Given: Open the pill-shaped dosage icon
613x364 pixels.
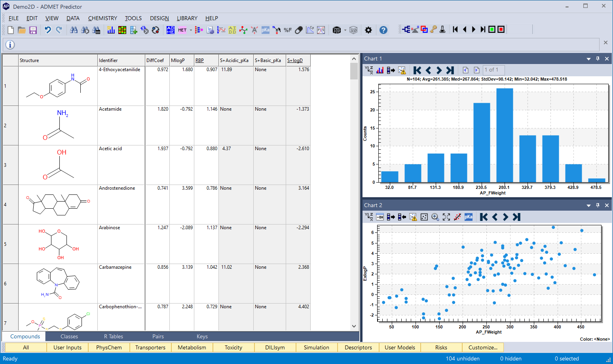Looking at the screenshot, I should (x=299, y=30).
